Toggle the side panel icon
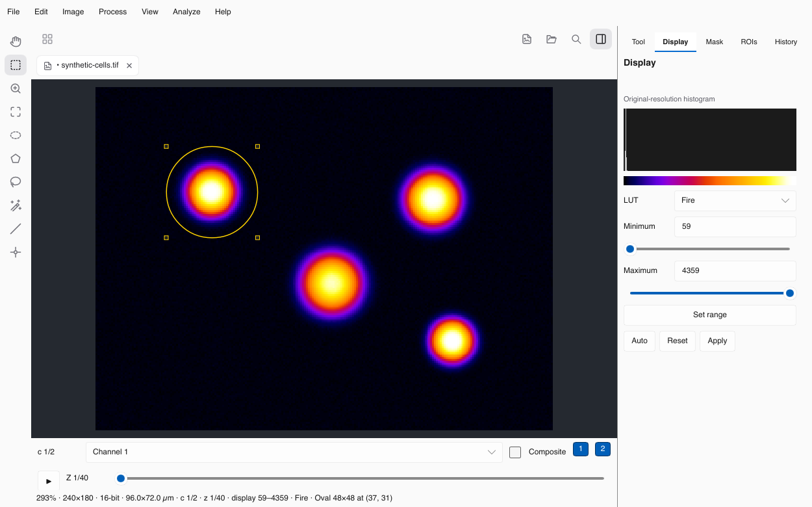This screenshot has height=507, width=812. click(601, 39)
